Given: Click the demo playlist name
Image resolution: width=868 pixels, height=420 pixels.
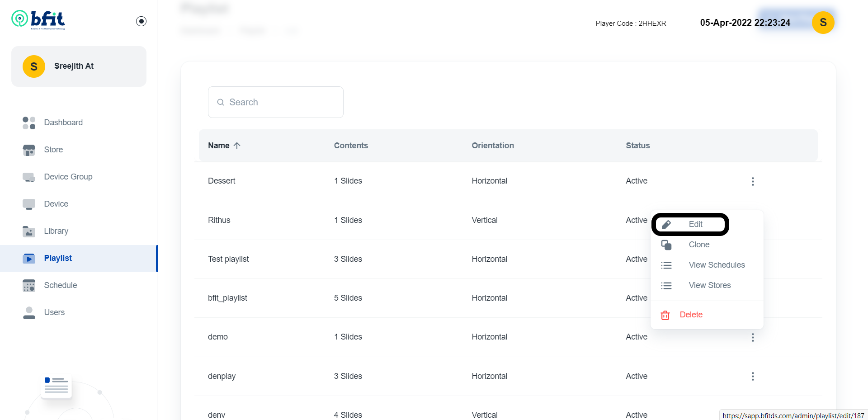Looking at the screenshot, I should click(x=217, y=337).
